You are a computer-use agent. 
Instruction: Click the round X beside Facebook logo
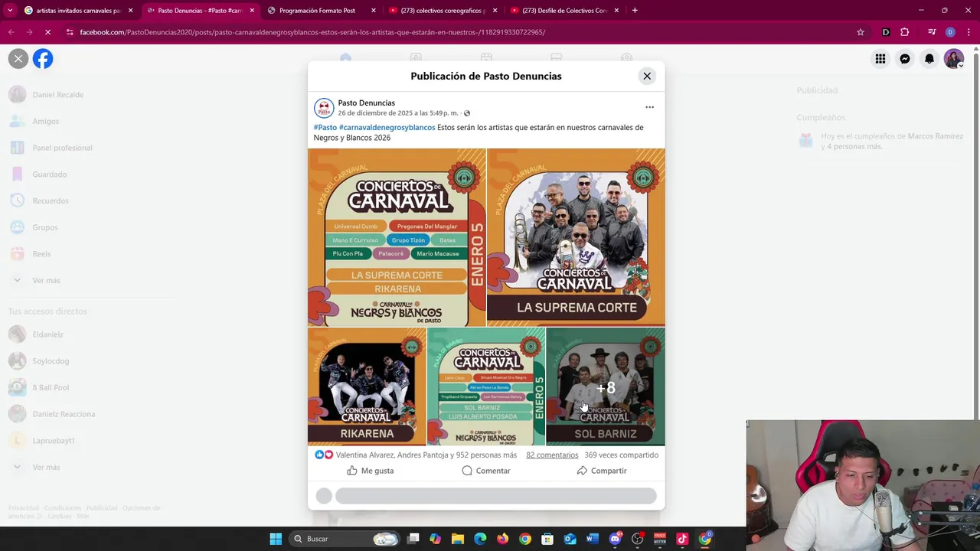[18, 59]
